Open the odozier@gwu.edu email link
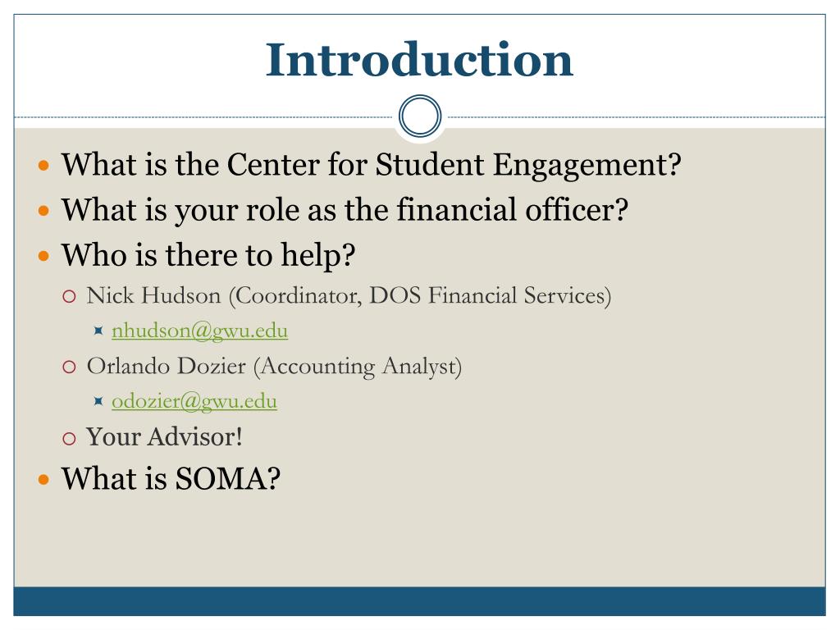The width and height of the screenshot is (840, 630). pos(194,401)
